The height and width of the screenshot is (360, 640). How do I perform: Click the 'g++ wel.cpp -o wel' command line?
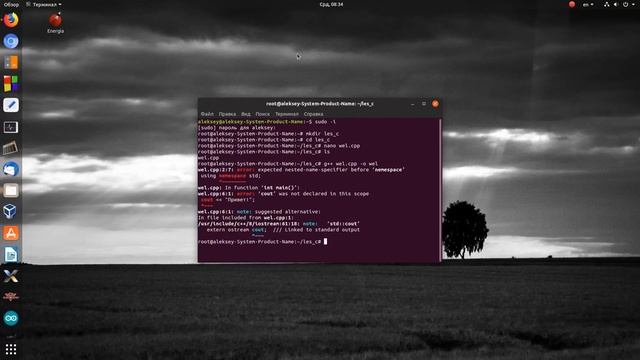point(288,164)
